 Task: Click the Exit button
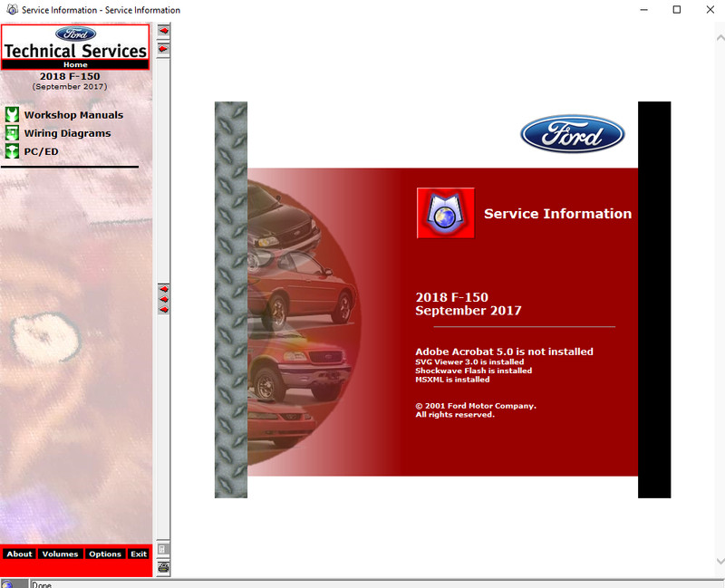point(139,554)
